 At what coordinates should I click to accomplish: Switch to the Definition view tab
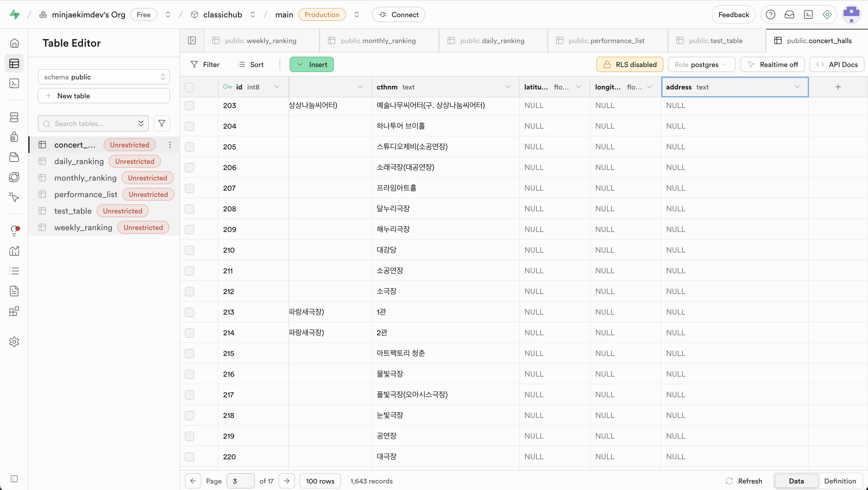840,481
